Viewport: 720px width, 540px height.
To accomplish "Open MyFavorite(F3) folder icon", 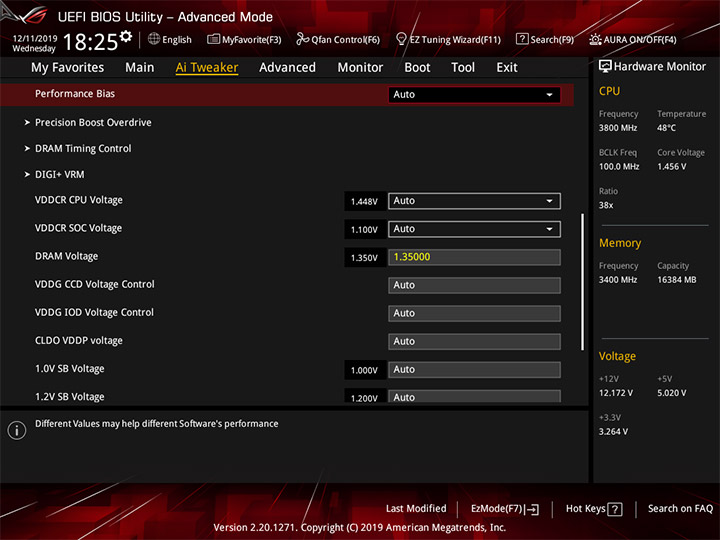I will (x=213, y=39).
